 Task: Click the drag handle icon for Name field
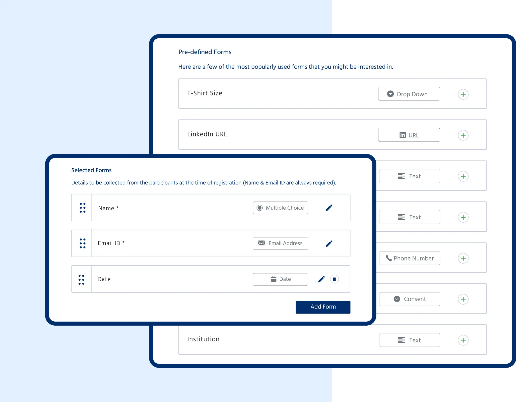tap(82, 207)
